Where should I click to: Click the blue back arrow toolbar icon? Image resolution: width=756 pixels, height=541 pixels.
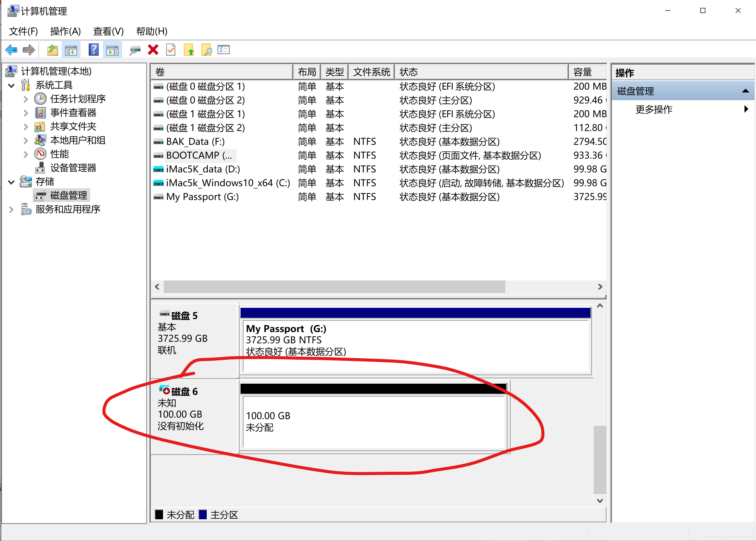tap(11, 50)
